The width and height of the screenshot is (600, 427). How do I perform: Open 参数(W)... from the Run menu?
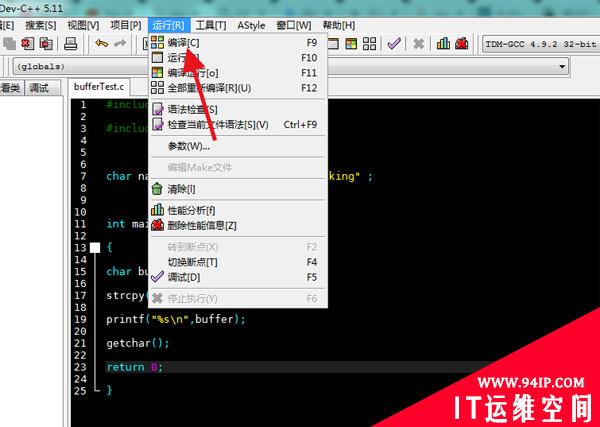tap(238, 146)
